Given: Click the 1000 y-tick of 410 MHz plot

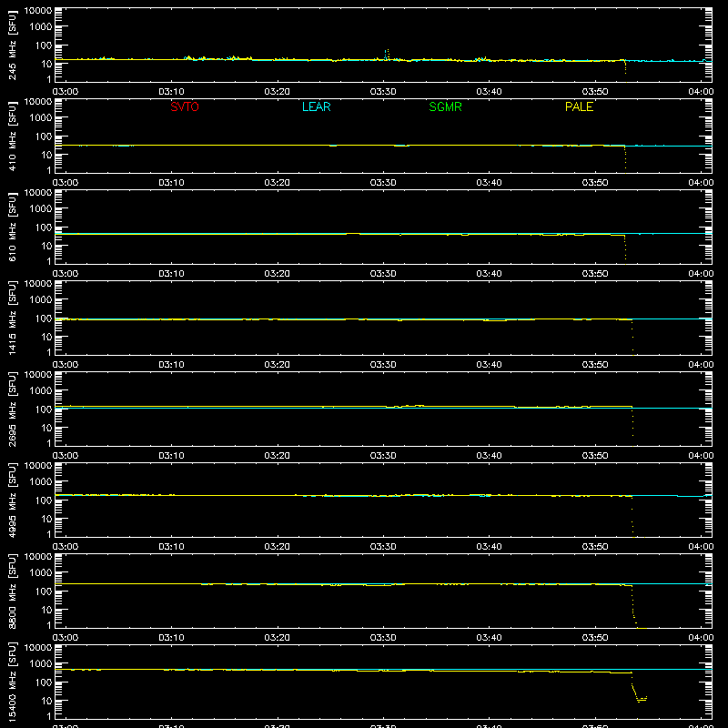Looking at the screenshot, I should tap(41, 117).
